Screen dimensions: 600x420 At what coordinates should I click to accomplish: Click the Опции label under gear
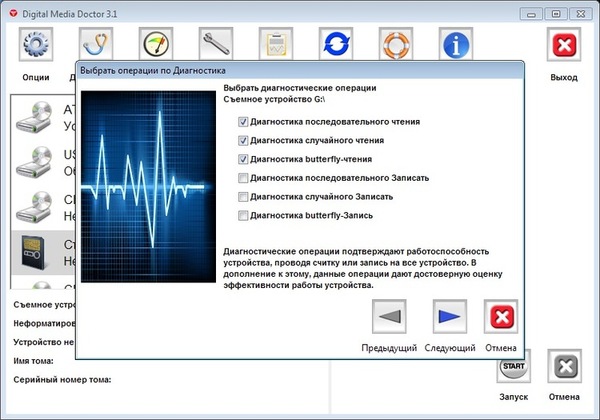tap(36, 77)
